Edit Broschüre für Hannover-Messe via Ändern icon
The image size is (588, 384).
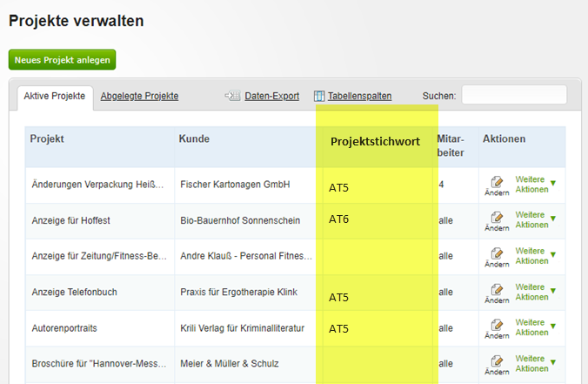tap(497, 365)
